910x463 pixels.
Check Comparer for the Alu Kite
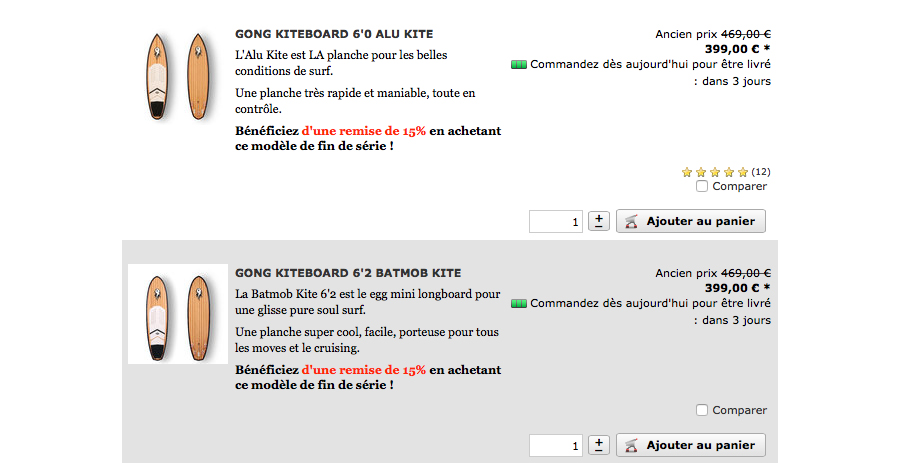(702, 186)
